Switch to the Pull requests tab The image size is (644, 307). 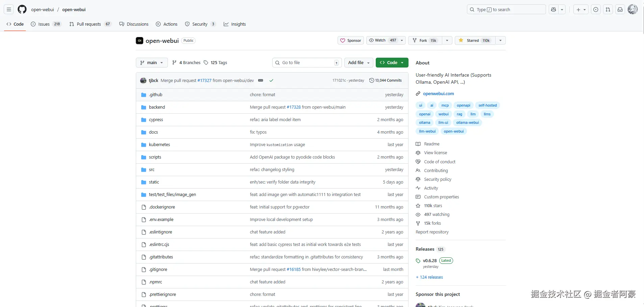coord(91,24)
